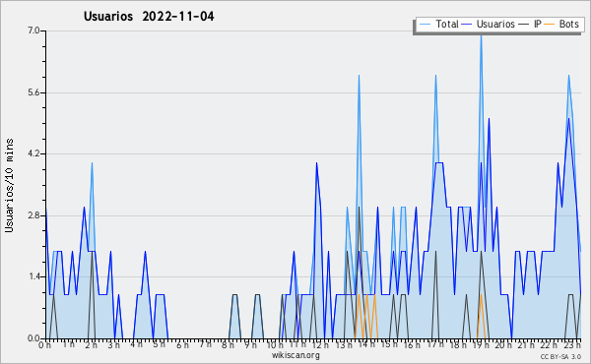Click the '8 h' x-axis label
Image resolution: width=591 pixels, height=364 pixels.
(229, 344)
